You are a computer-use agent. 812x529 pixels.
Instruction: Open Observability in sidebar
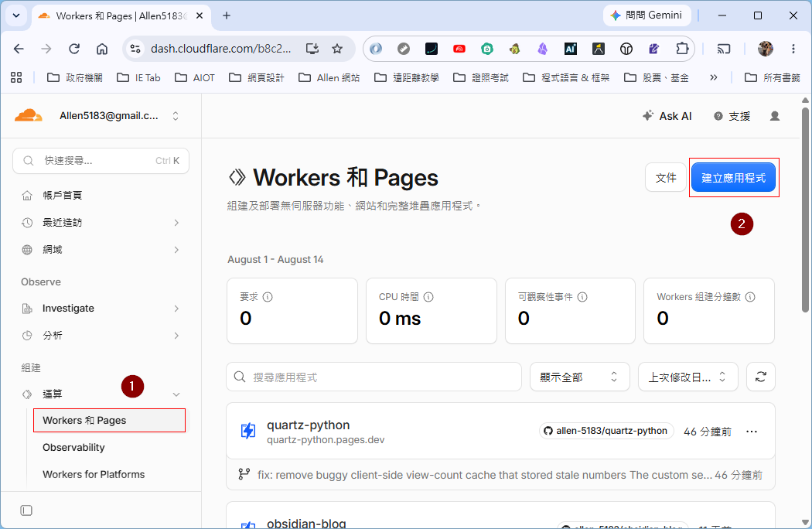tap(73, 448)
